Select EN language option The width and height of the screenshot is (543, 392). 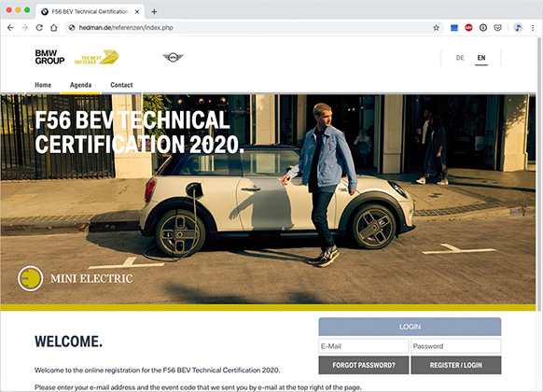tap(481, 58)
